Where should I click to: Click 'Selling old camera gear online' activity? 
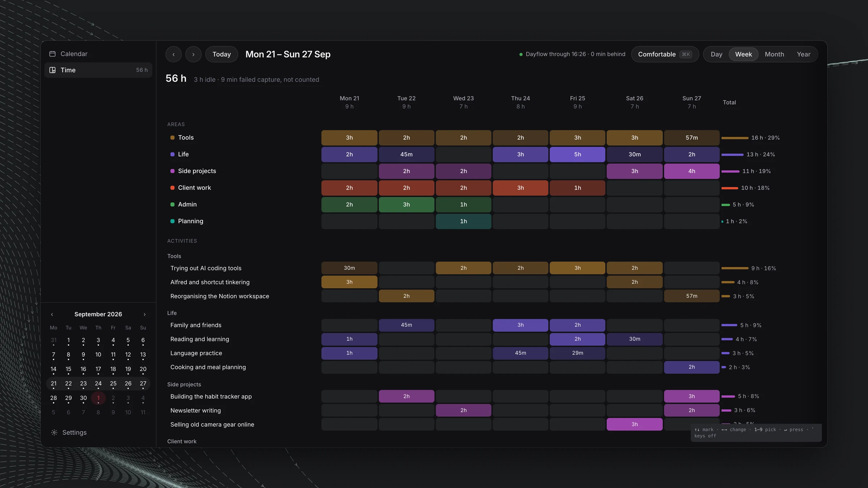212,424
